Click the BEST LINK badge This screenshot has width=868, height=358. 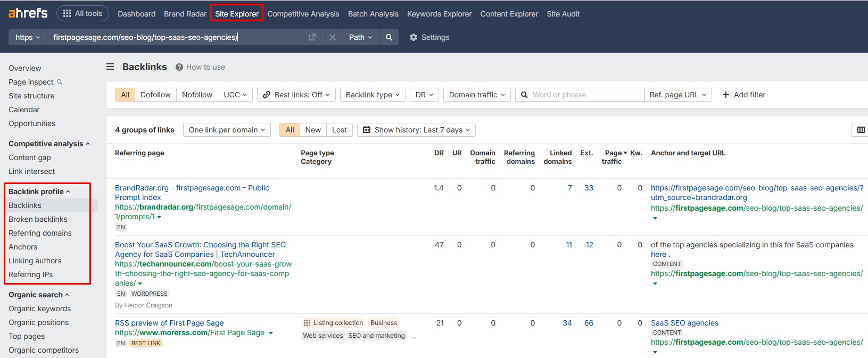(146, 343)
